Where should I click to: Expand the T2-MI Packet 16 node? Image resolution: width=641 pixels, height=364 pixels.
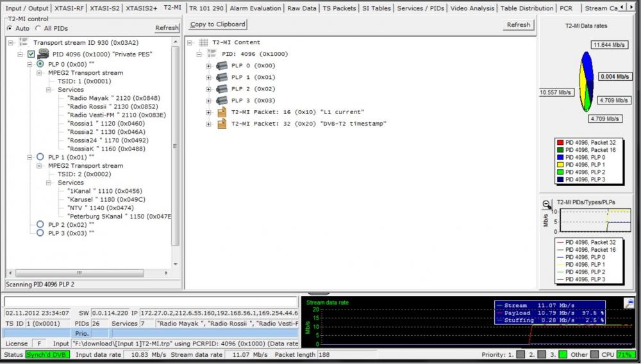(208, 112)
